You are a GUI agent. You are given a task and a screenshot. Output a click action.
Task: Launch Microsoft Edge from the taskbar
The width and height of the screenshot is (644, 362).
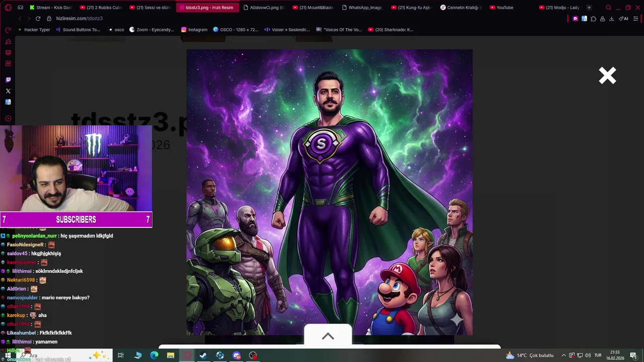pyautogui.click(x=154, y=355)
